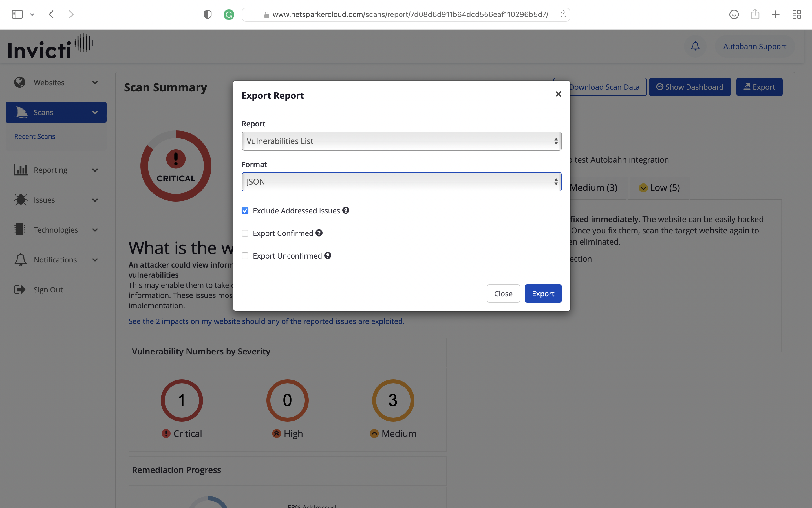Open help icon beside Export Unconfirmed
812x508 pixels.
(328, 255)
